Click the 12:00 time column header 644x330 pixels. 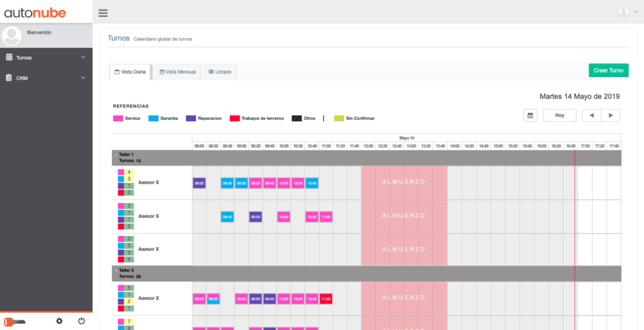369,146
